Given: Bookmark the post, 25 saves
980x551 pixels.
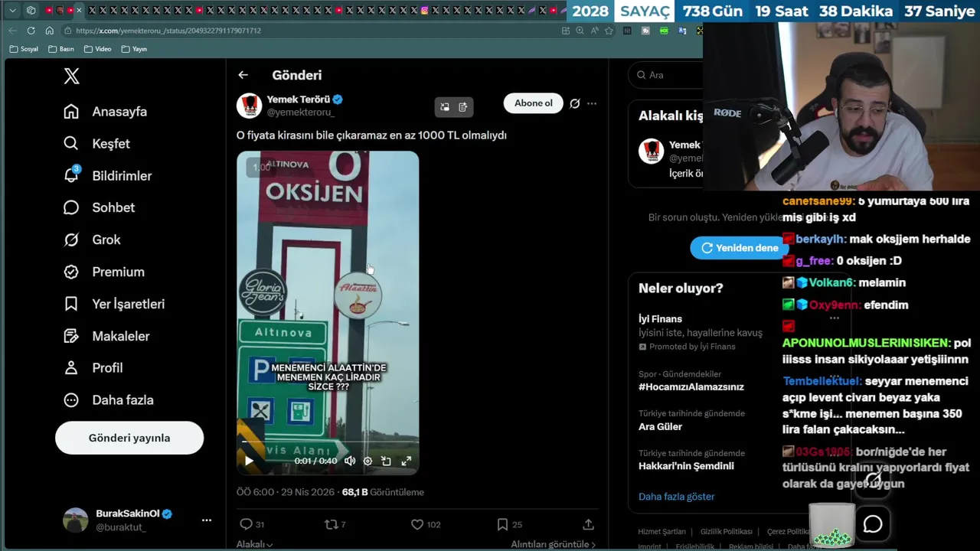Looking at the screenshot, I should point(509,524).
